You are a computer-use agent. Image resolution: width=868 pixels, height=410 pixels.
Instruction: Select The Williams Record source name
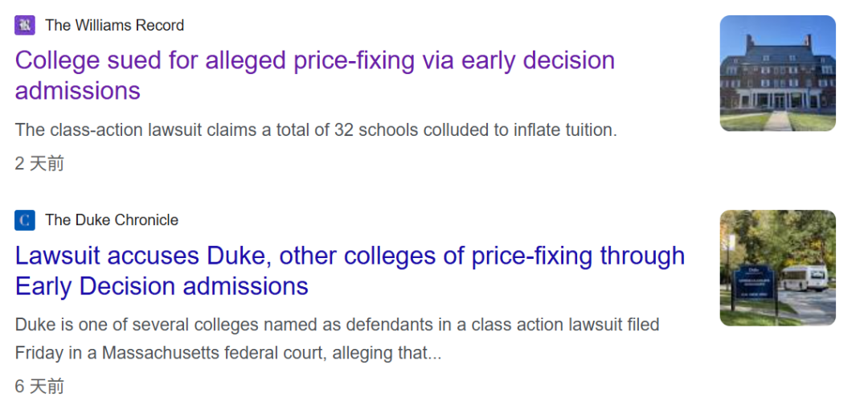pos(114,25)
